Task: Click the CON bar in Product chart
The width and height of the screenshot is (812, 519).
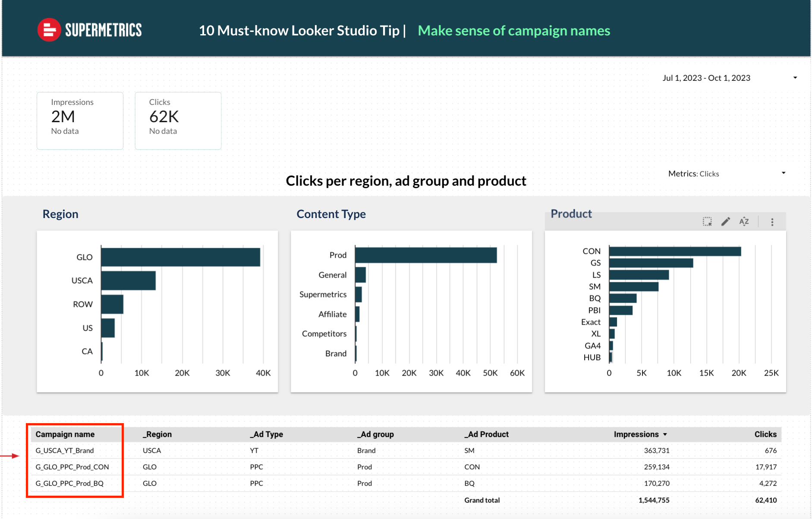Action: coord(675,251)
